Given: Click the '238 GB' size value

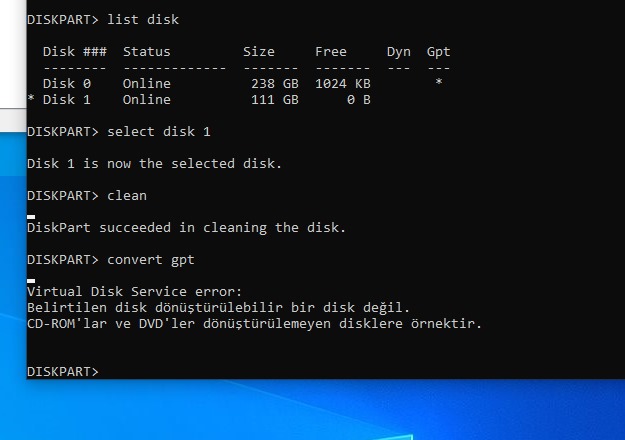Looking at the screenshot, I should [275, 84].
